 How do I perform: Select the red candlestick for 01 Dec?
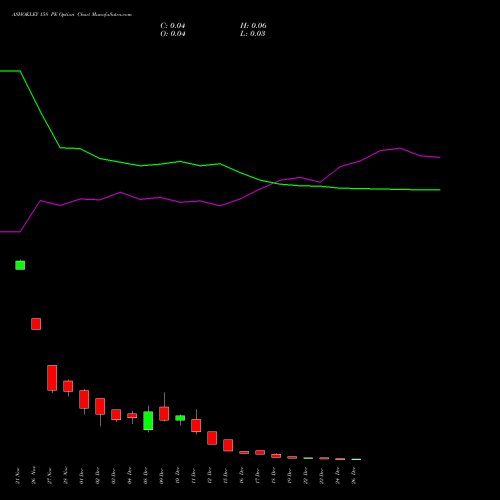84,399
